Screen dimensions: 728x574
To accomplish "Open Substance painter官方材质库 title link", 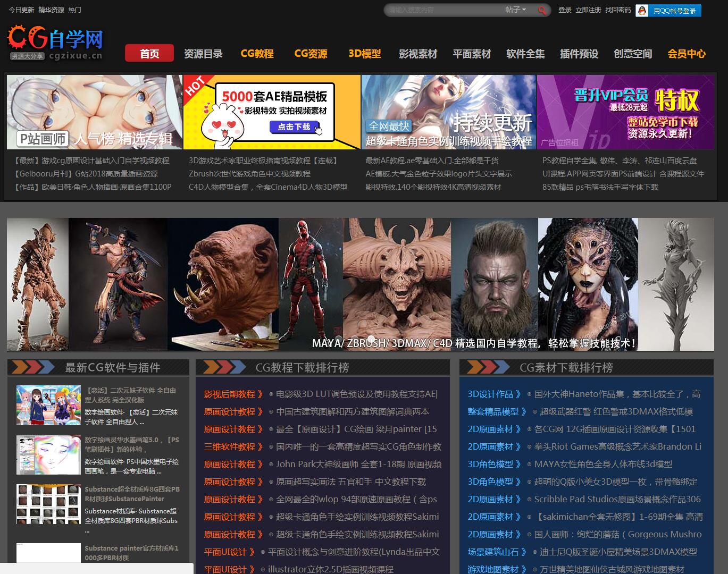I will coord(131,553).
